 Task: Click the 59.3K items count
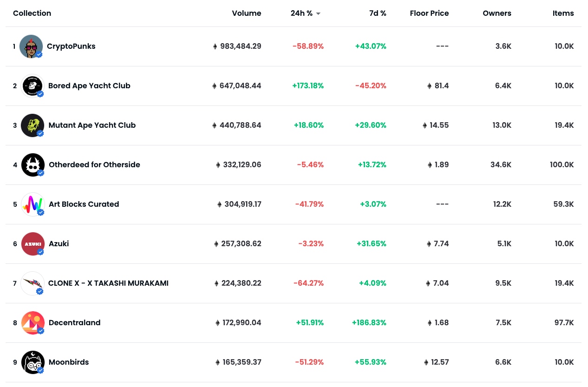[x=564, y=204]
